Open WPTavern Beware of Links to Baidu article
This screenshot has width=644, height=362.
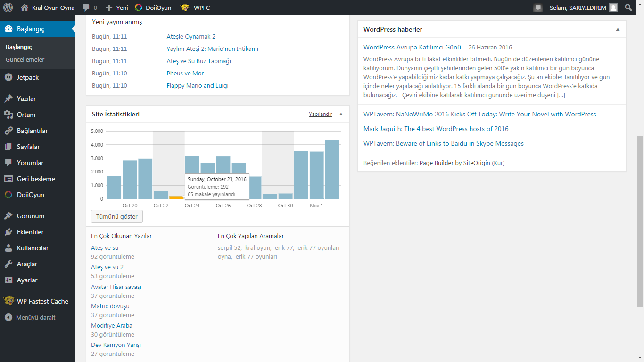point(444,143)
